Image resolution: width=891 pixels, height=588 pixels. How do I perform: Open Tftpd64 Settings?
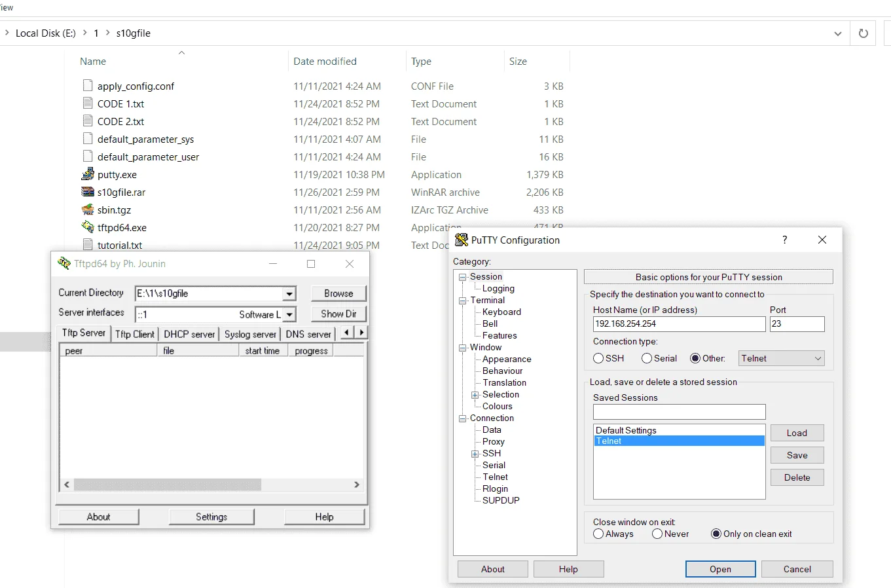(211, 517)
